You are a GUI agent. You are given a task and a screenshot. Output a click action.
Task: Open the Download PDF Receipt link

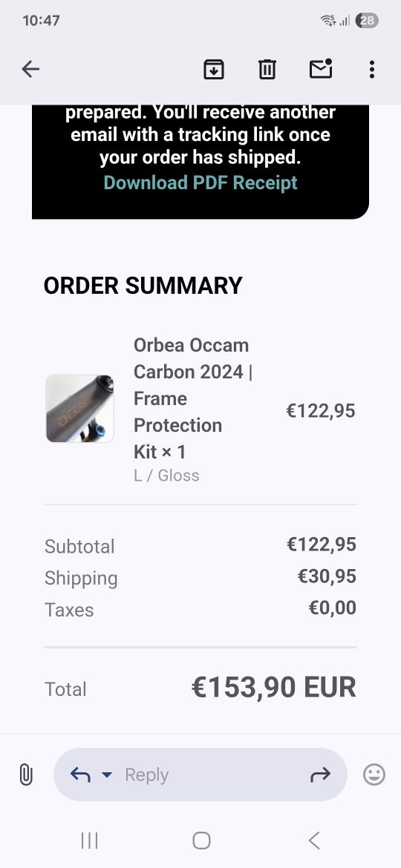pos(200,182)
